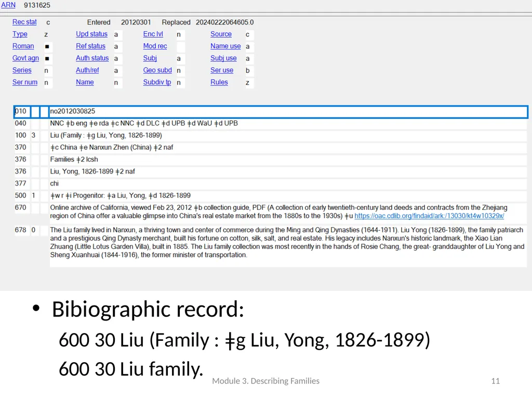Click the Enc lvl value field
This screenshot has height=399, width=532.
click(180, 35)
